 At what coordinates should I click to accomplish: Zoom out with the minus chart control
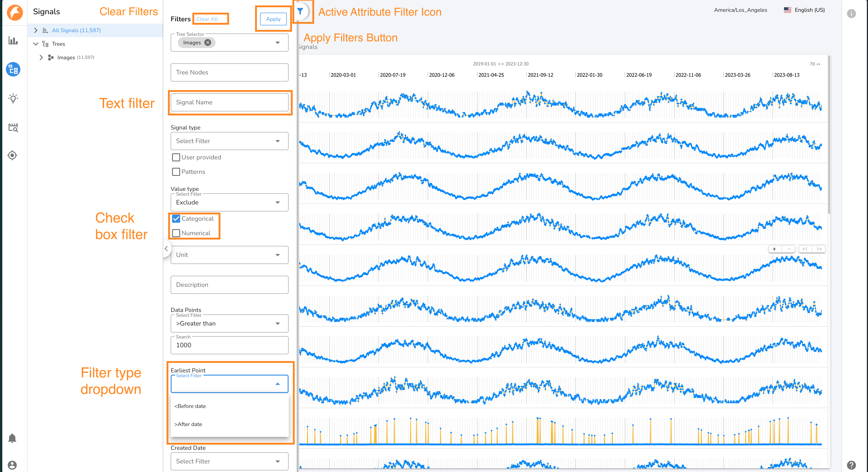click(789, 249)
